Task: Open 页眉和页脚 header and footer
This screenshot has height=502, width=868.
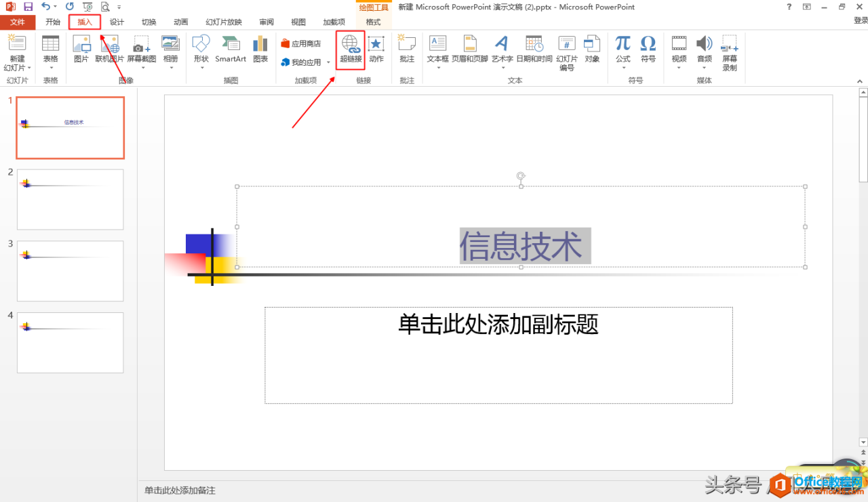Action: click(x=470, y=49)
